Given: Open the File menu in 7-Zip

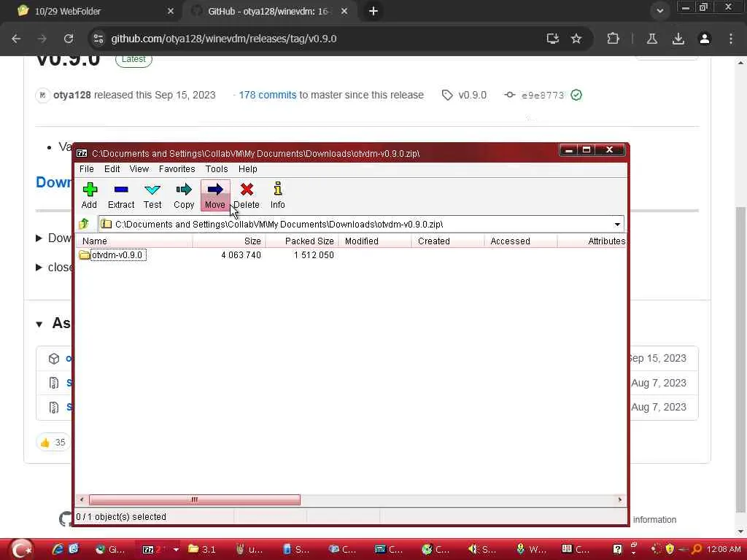Looking at the screenshot, I should tap(86, 169).
